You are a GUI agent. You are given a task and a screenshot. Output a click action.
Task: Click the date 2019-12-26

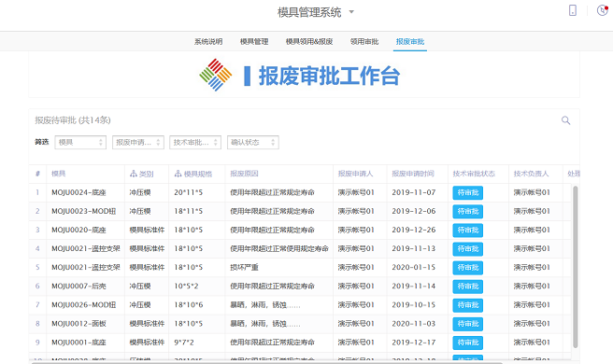point(414,230)
